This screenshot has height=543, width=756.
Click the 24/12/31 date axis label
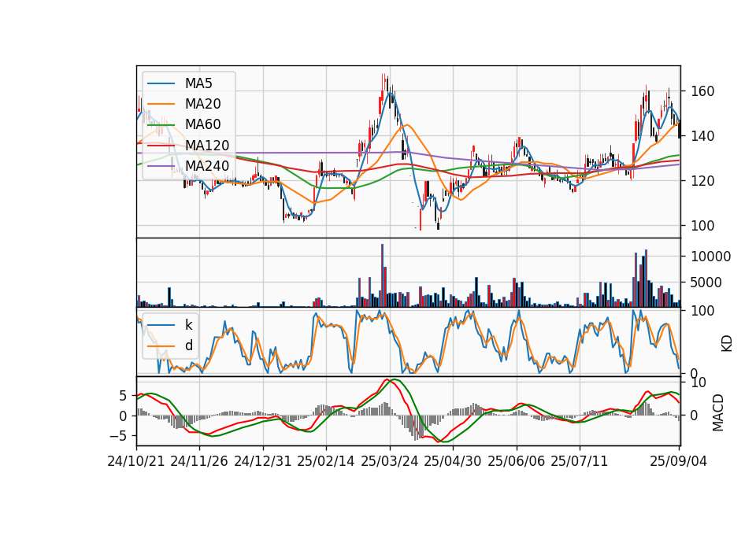263,461
